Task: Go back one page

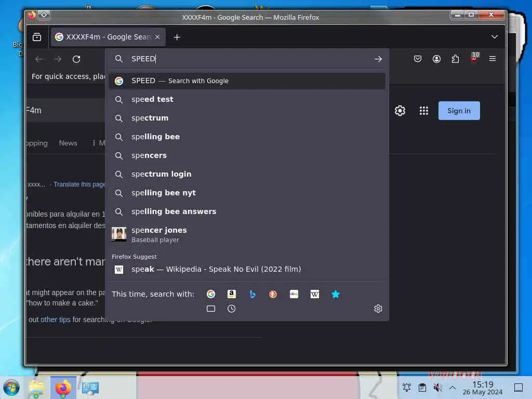Action: pyautogui.click(x=39, y=59)
